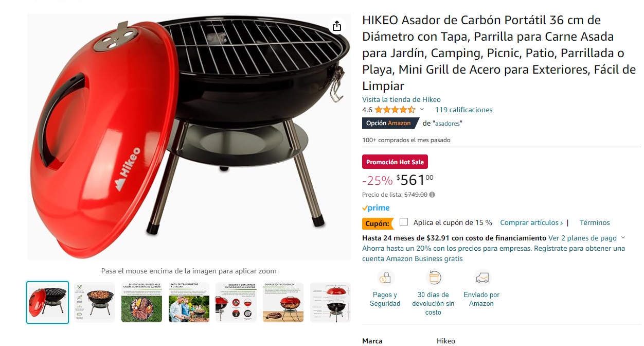Click the share icon on product image
This screenshot has width=644, height=346.
click(336, 26)
